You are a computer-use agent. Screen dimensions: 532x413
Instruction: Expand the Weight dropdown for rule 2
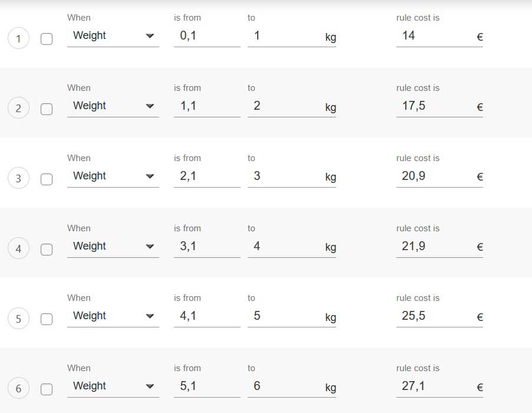click(x=113, y=106)
